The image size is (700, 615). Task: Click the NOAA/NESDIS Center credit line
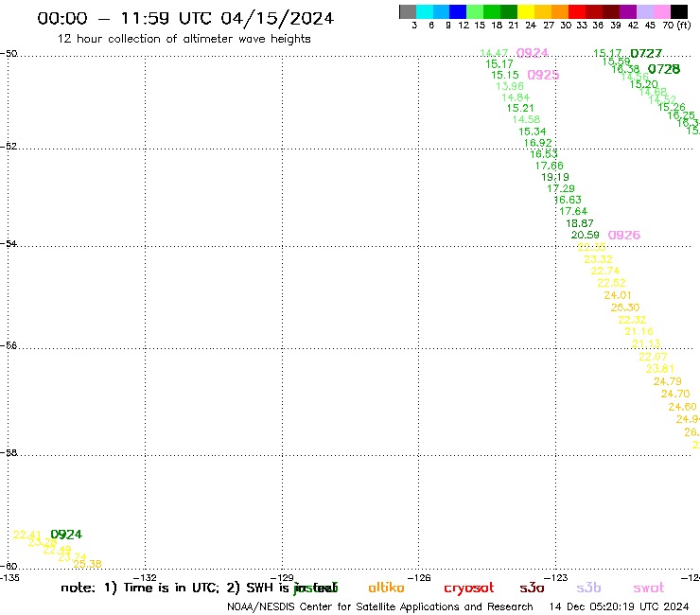point(380,606)
